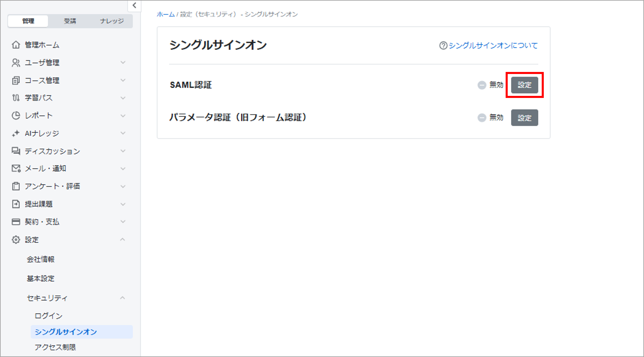Click the メール・通知 menu label

coord(45,169)
